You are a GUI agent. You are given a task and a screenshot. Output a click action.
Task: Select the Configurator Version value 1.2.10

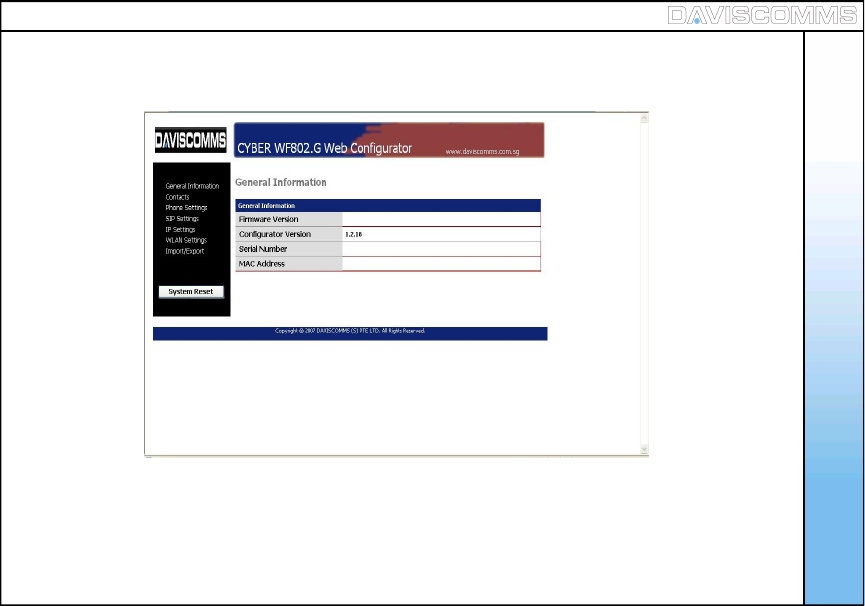pyautogui.click(x=354, y=234)
